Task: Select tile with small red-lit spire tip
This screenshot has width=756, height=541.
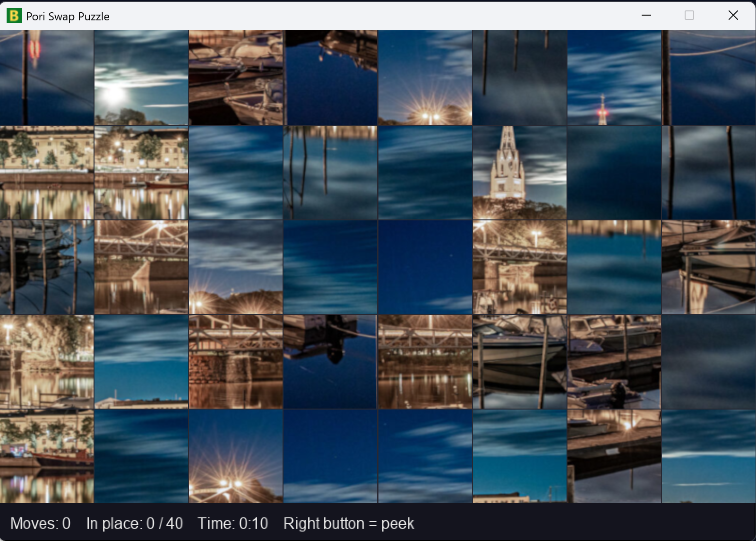Action: click(x=614, y=78)
